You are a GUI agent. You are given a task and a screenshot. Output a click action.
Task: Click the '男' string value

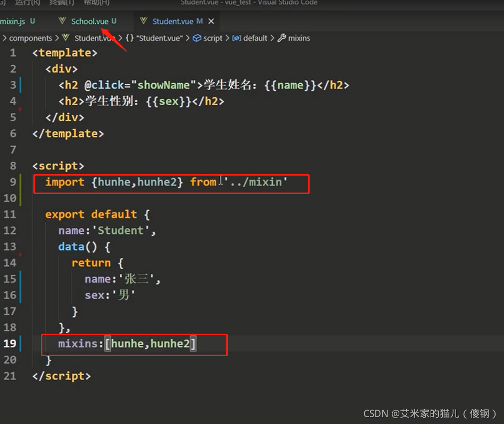pos(124,295)
